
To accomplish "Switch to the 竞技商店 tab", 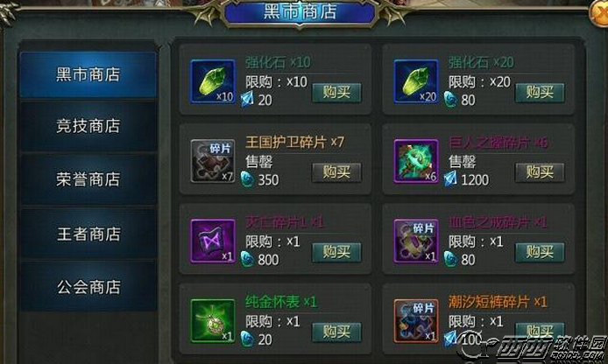I will [x=88, y=126].
